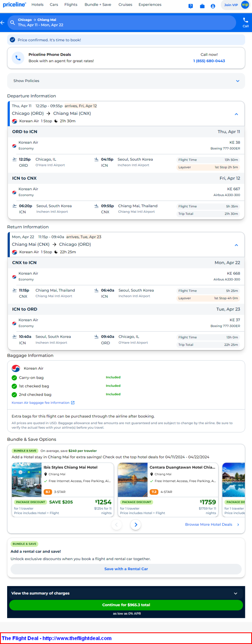Image resolution: width=252 pixels, height=644 pixels.
Task: Open the Hotels menu item
Action: pos(38,5)
